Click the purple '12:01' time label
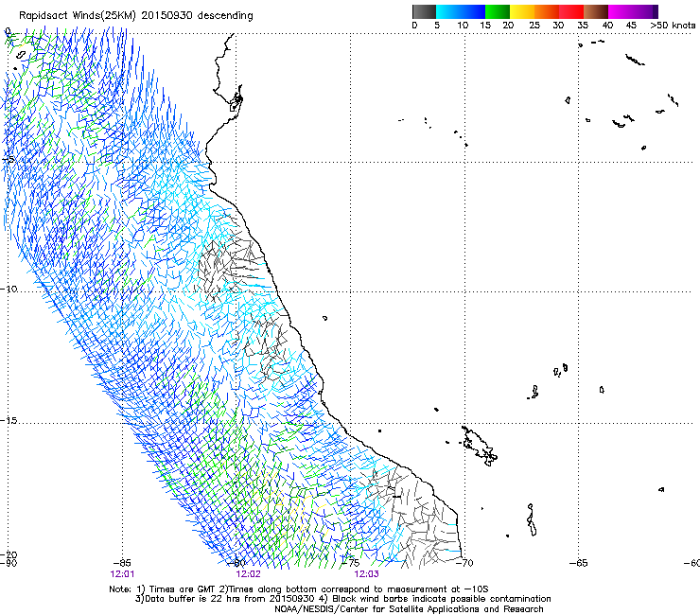Viewport: 700px width, 615px height. click(x=122, y=574)
